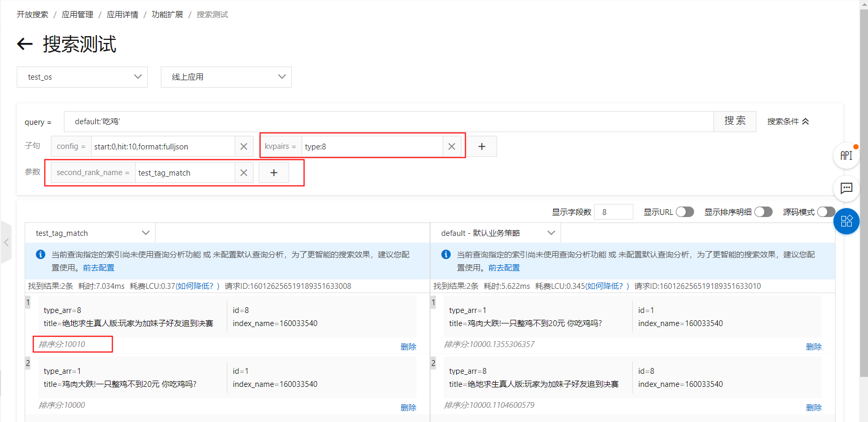Click the back arrow beside 搜索测试

tap(25, 44)
